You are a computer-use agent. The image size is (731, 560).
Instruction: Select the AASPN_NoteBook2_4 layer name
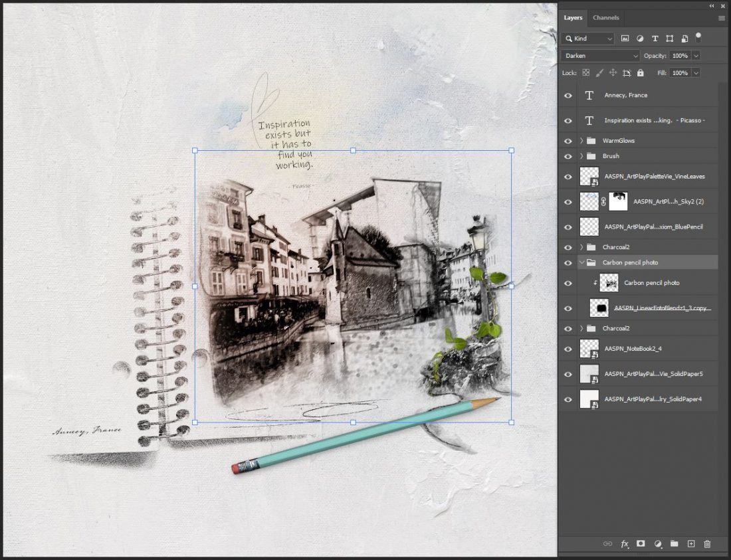[x=633, y=349]
